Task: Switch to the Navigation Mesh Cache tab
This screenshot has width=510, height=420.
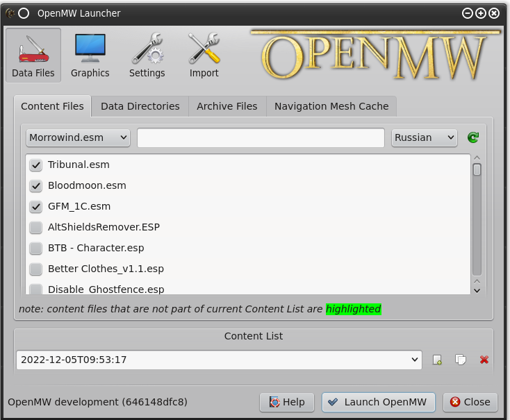Action: 331,106
